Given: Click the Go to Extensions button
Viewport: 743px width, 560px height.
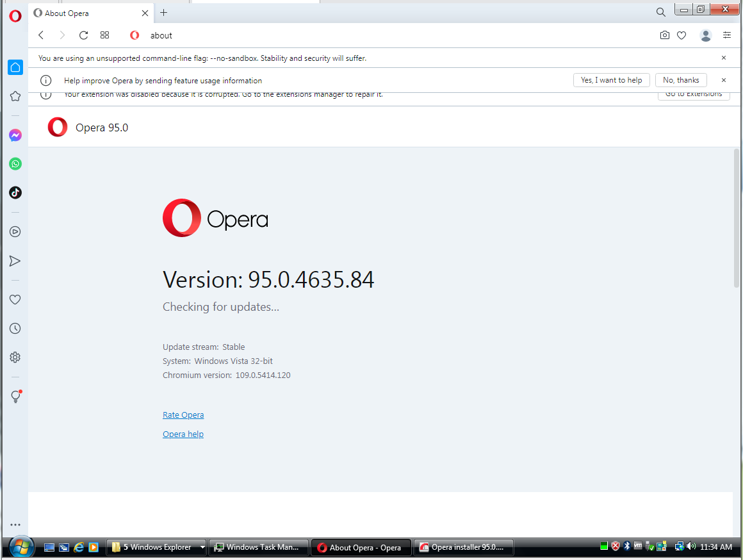Looking at the screenshot, I should click(x=694, y=94).
